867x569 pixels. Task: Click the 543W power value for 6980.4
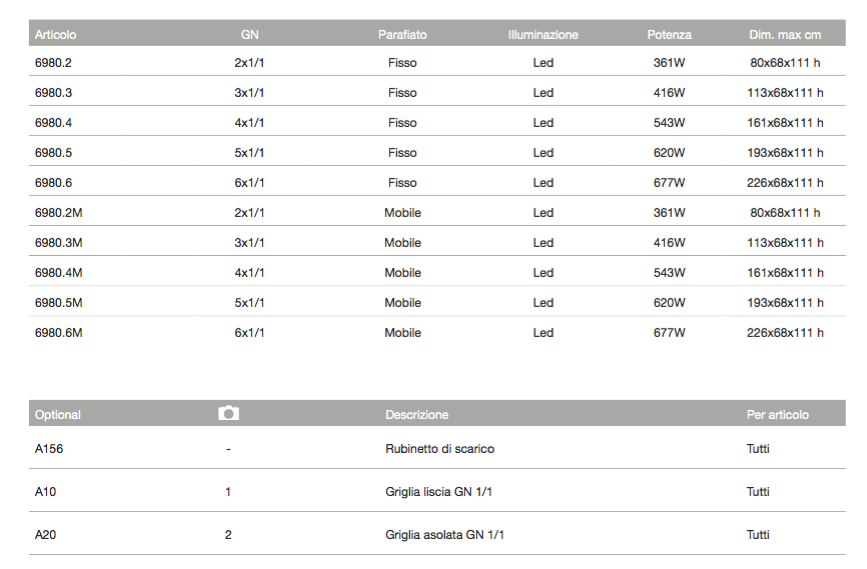669,123
